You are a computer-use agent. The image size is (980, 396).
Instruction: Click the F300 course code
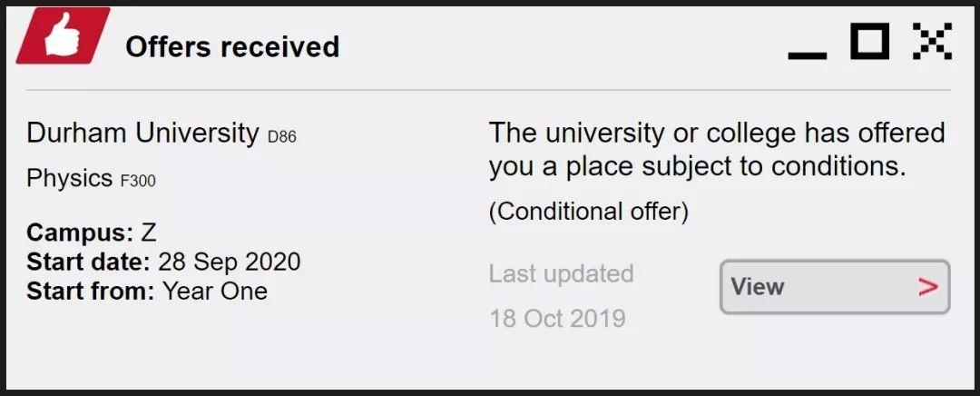click(138, 182)
